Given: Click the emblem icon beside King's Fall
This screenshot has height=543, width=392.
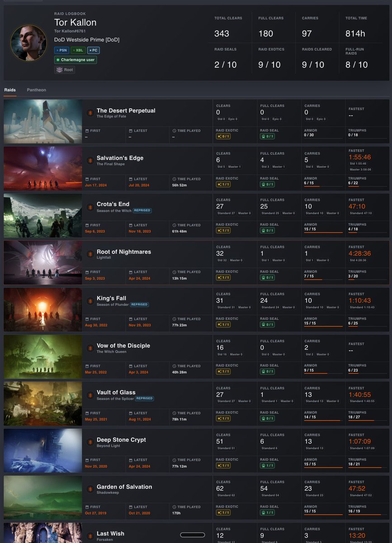Looking at the screenshot, I should 90,301.
